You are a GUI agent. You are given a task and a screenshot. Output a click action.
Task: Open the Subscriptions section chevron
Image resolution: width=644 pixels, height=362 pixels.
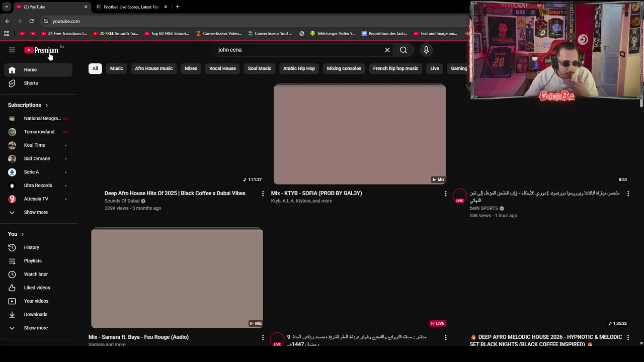pos(47,105)
